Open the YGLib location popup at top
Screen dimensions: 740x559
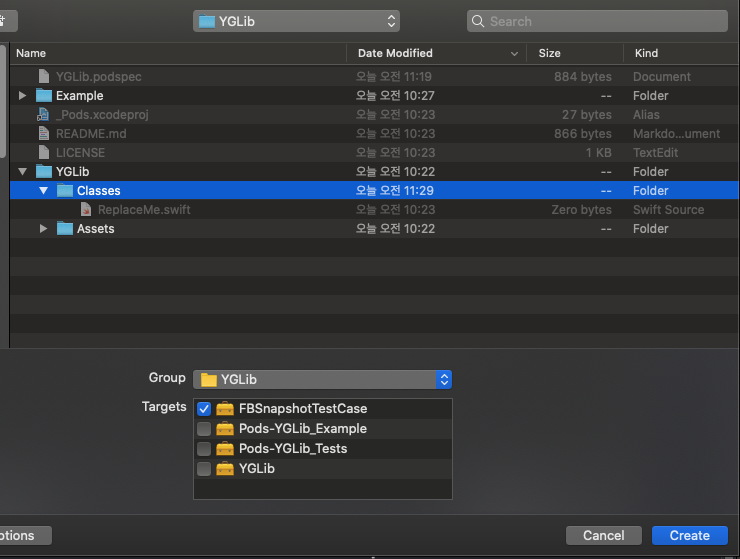tap(296, 21)
